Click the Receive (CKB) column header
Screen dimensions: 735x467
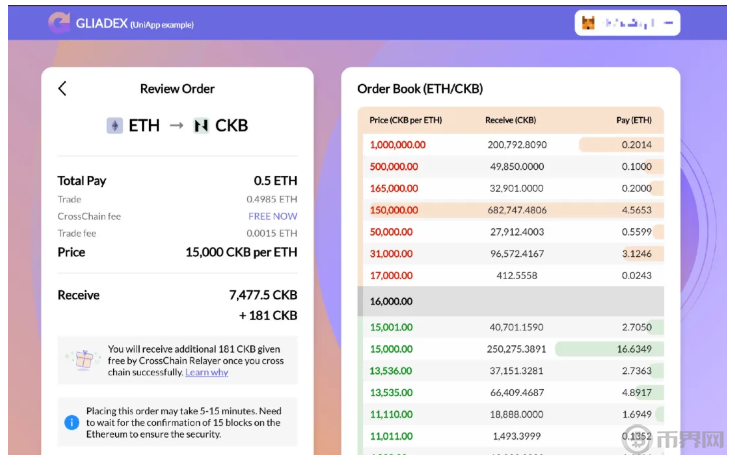(x=510, y=120)
